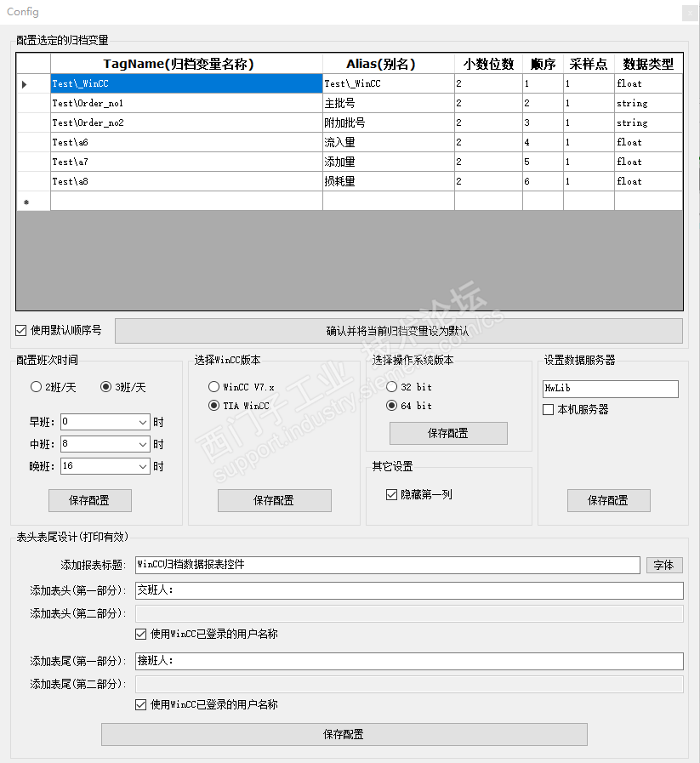This screenshot has width=700, height=763.
Task: Click the data server name field HwLib
Action: (610, 389)
